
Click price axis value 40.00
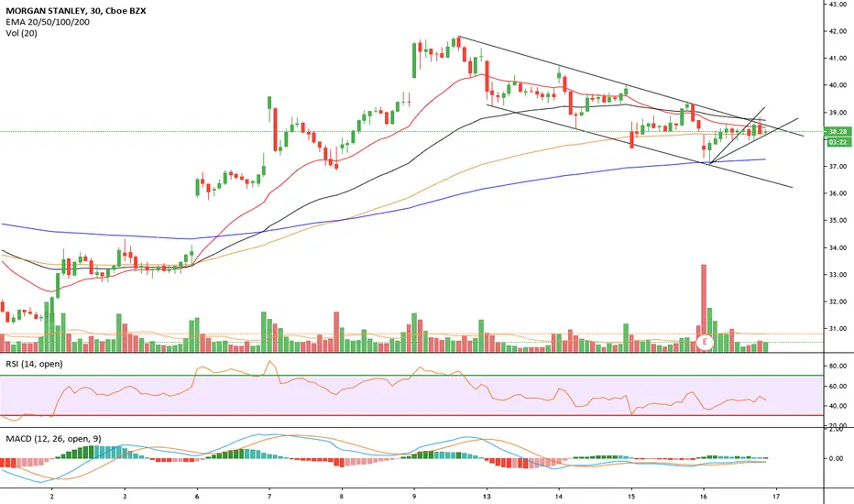tap(838, 85)
